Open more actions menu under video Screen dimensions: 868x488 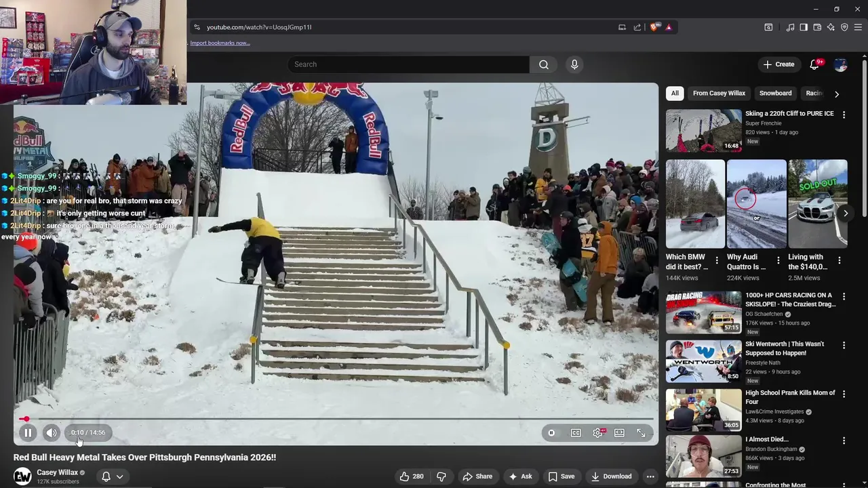pyautogui.click(x=650, y=476)
